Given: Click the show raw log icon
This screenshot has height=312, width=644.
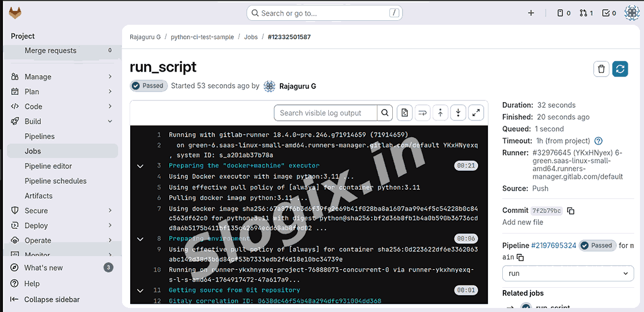Looking at the screenshot, I should 405,113.
